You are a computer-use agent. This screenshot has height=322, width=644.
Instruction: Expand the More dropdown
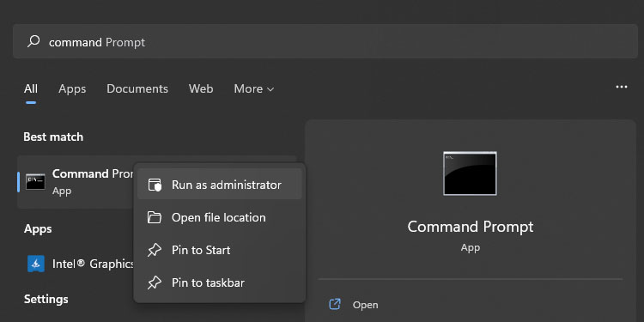[x=254, y=88]
